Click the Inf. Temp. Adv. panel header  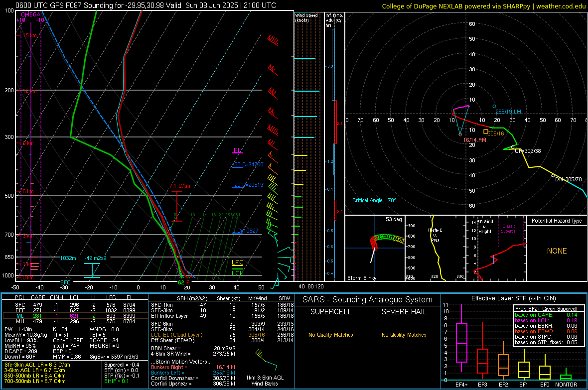click(334, 20)
